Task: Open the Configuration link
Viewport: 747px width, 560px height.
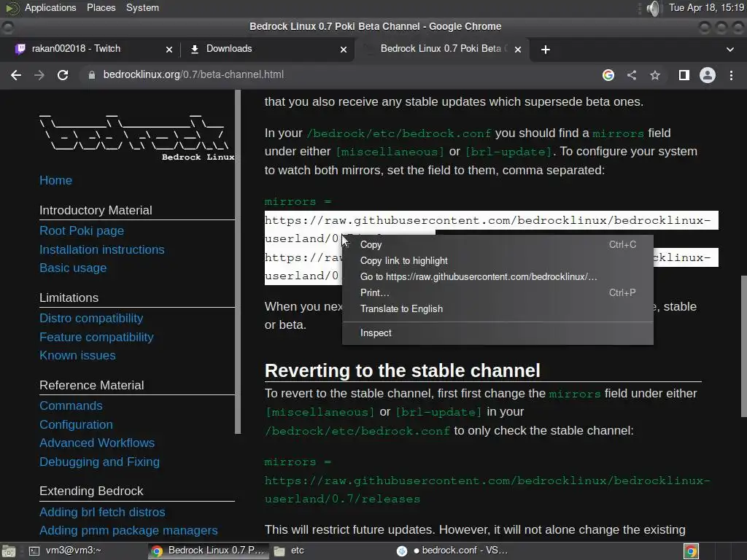Action: [76, 425]
